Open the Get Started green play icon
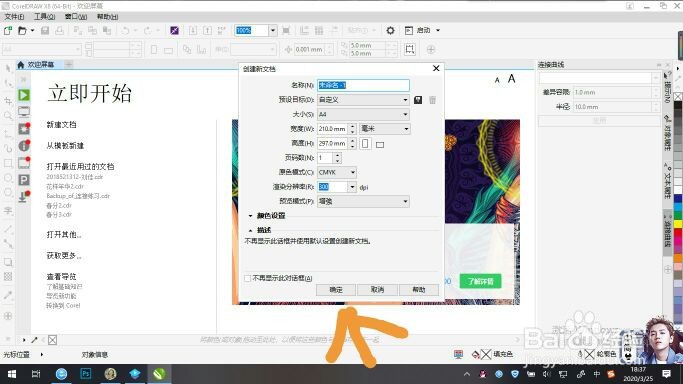This screenshot has width=683, height=384. 24,95
